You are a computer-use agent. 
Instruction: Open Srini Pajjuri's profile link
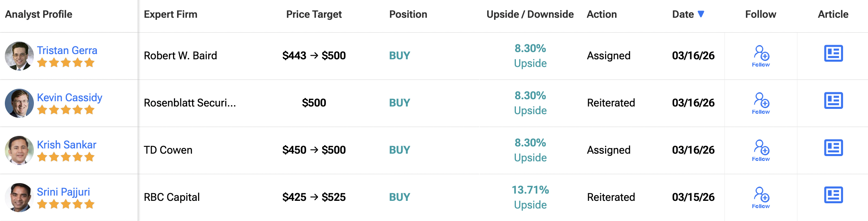pyautogui.click(x=63, y=192)
